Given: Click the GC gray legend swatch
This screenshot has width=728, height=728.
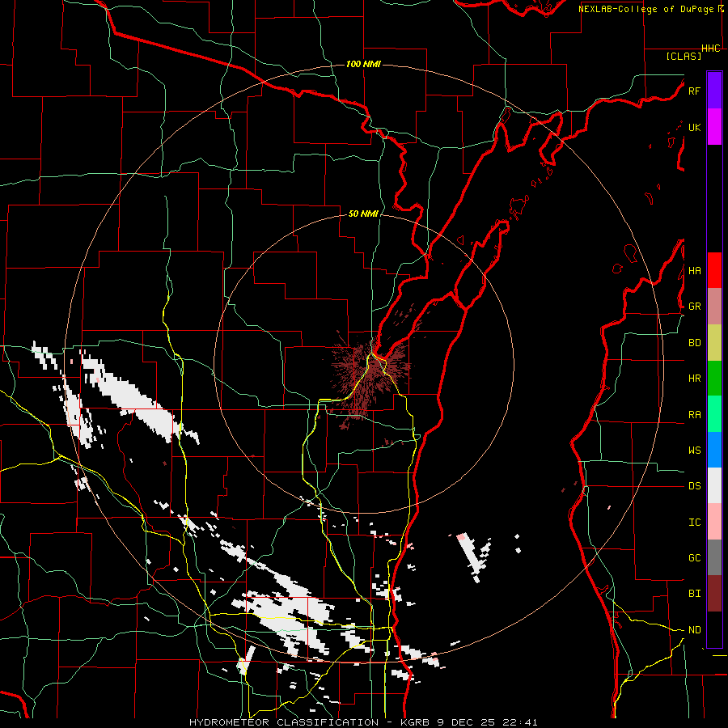Looking at the screenshot, I should point(714,557).
